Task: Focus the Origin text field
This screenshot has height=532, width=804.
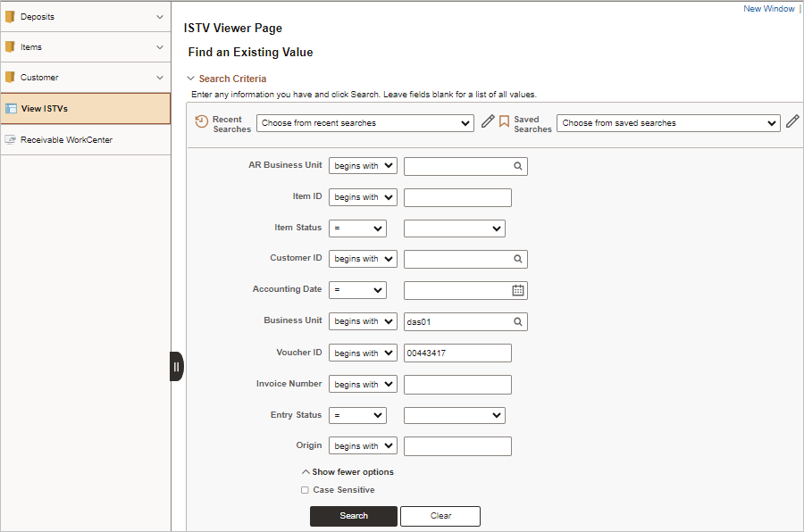Action: click(457, 446)
